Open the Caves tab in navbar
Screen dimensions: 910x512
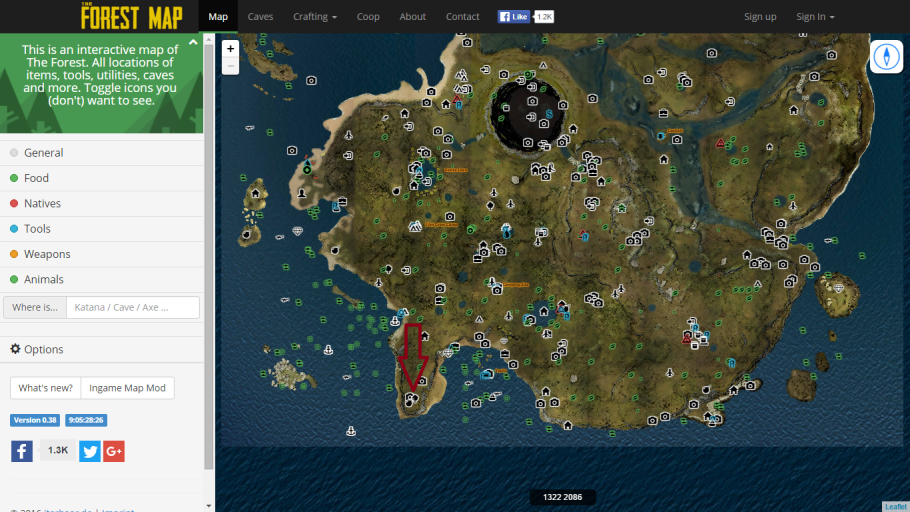coord(260,17)
